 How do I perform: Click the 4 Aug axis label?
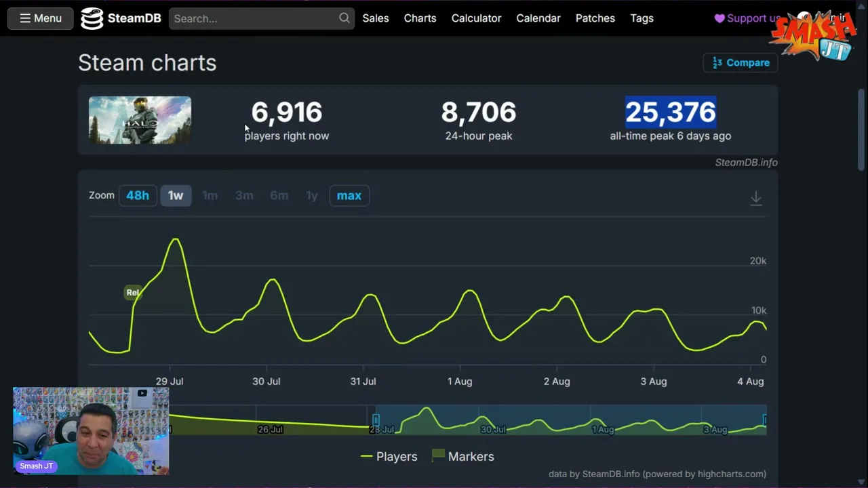click(751, 381)
